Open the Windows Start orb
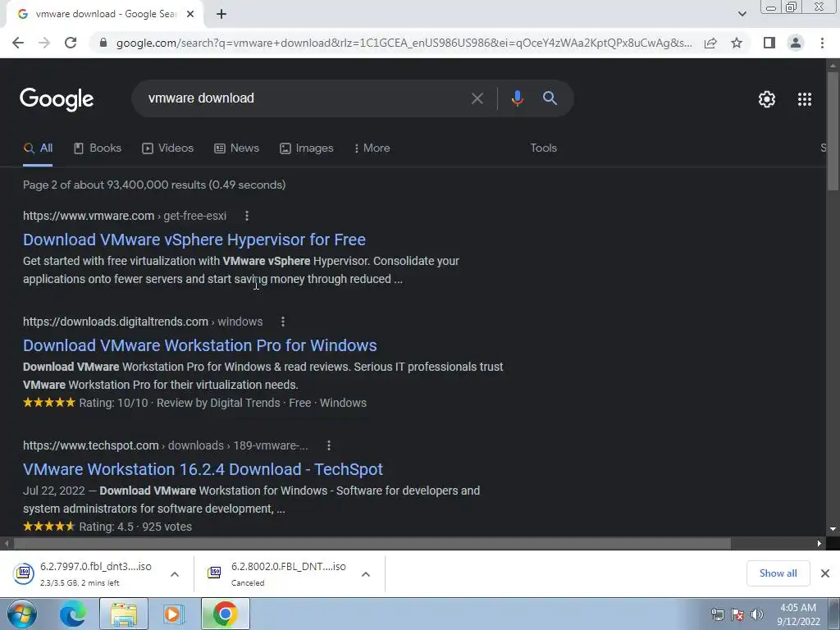Viewport: 840px width, 630px height. pyautogui.click(x=21, y=614)
